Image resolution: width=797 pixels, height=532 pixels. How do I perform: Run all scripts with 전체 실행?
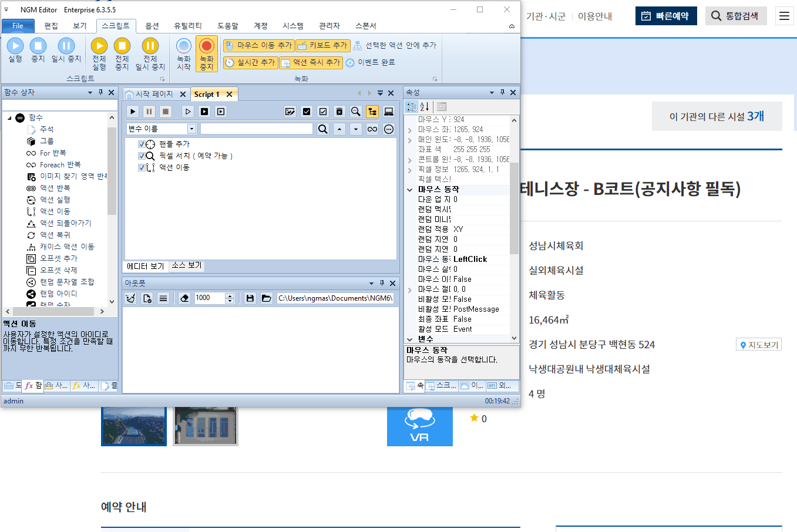pyautogui.click(x=99, y=54)
